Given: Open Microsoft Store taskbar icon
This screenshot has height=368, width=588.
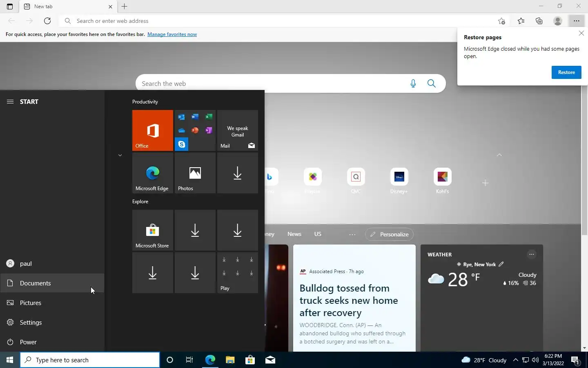Looking at the screenshot, I should tap(250, 360).
